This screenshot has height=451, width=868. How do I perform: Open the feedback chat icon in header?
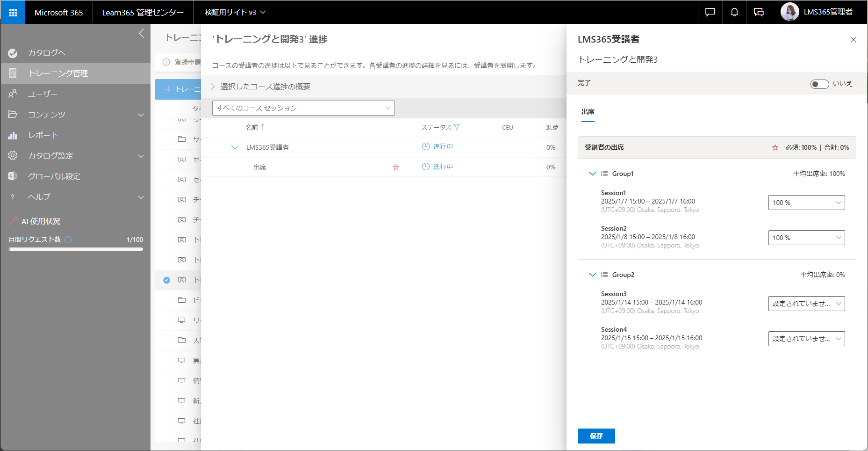coord(710,12)
